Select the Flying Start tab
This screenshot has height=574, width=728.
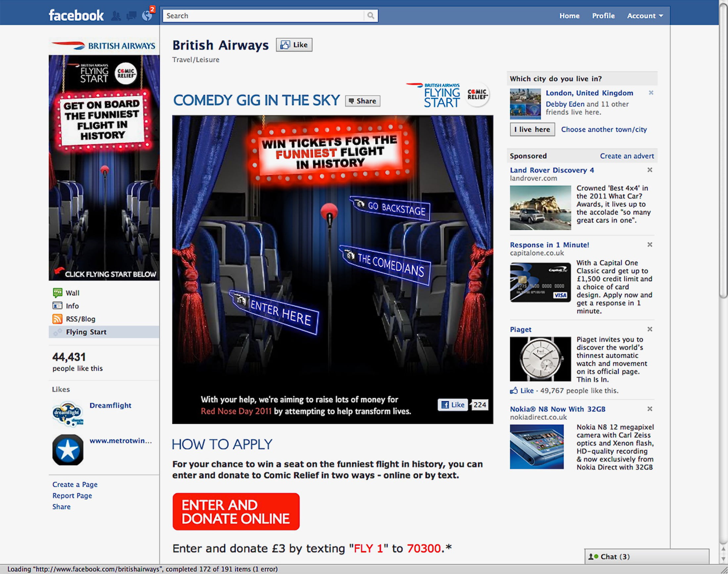86,332
